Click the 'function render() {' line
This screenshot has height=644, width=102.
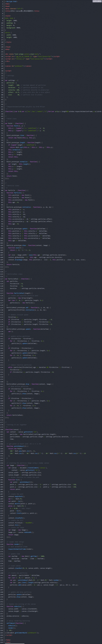(14, 545)
